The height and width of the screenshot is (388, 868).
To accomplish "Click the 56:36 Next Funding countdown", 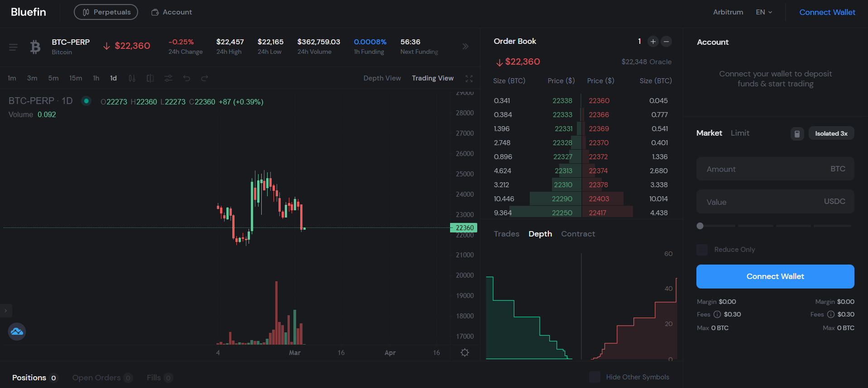I will [410, 42].
